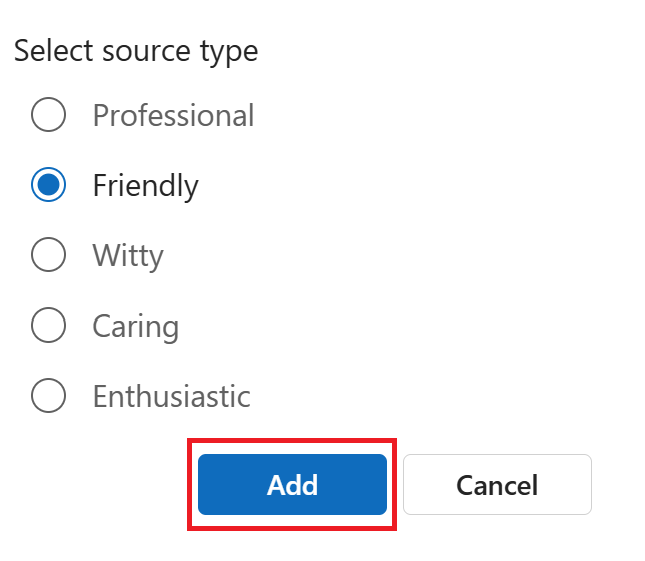Select the Friendly radio button
This screenshot has width=645, height=561.
tap(49, 185)
